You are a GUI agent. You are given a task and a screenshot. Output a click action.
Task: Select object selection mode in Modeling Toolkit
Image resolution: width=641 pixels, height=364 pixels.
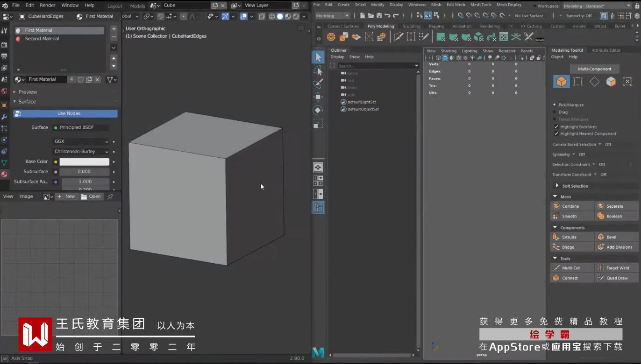pos(562,82)
